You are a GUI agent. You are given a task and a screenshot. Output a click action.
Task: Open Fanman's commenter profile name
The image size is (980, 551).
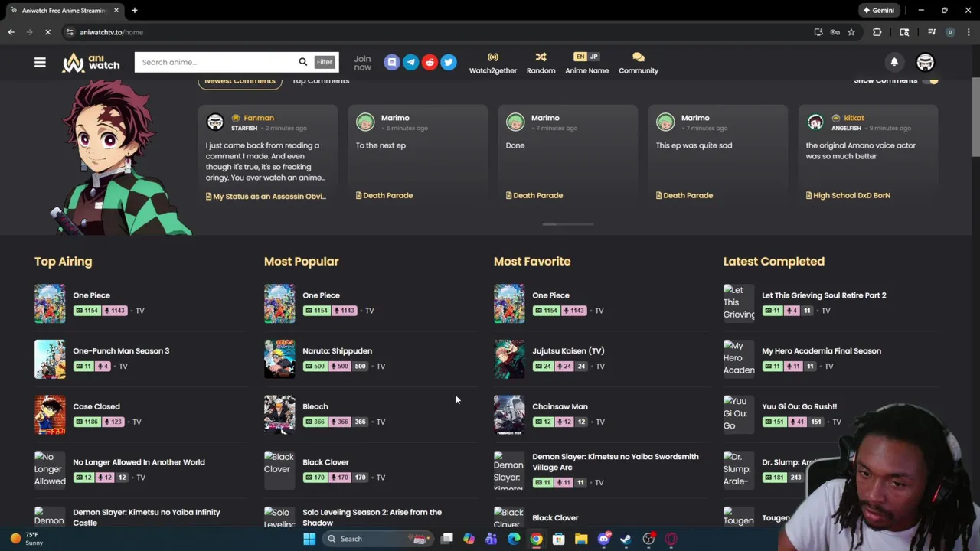[x=259, y=118]
